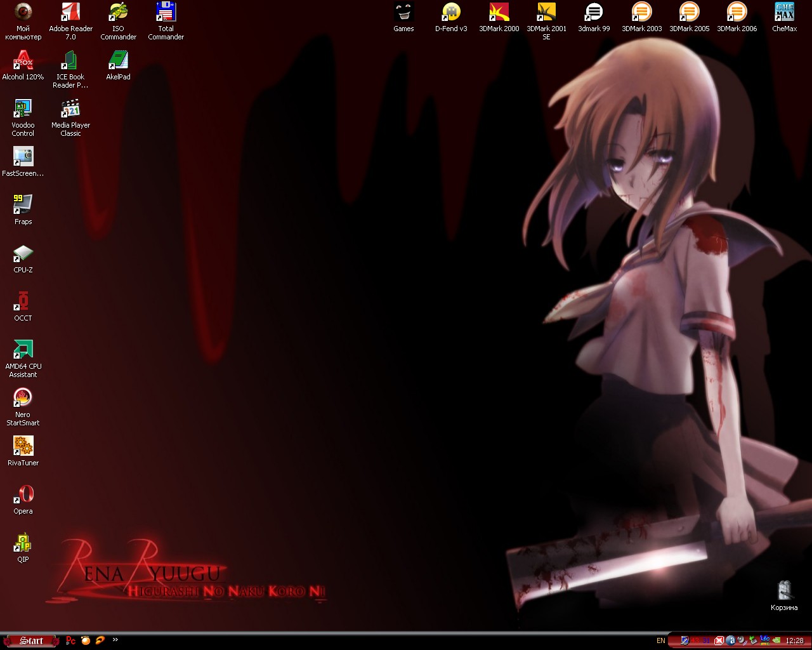The image size is (812, 650).
Task: Launch Total Commander shortcut
Action: point(166,21)
